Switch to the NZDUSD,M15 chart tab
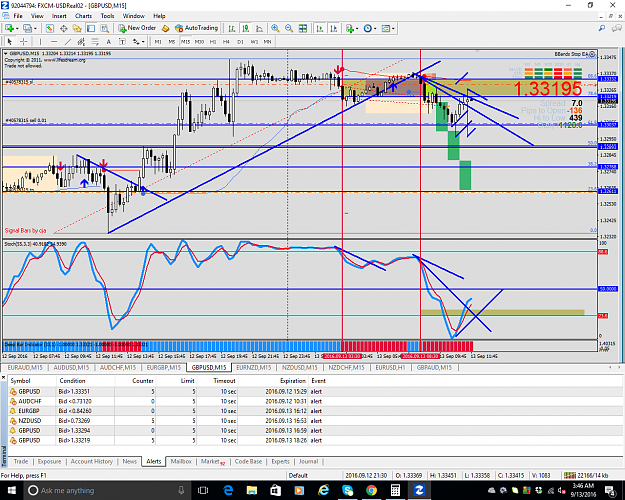This screenshot has width=625, height=500. point(300,368)
